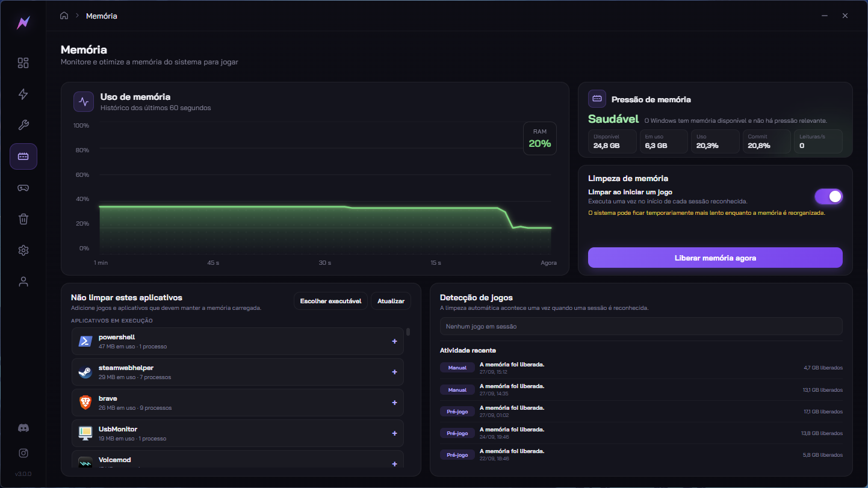Viewport: 868px width, 488px height.
Task: Open the trash can cleanup section
Action: (23, 219)
